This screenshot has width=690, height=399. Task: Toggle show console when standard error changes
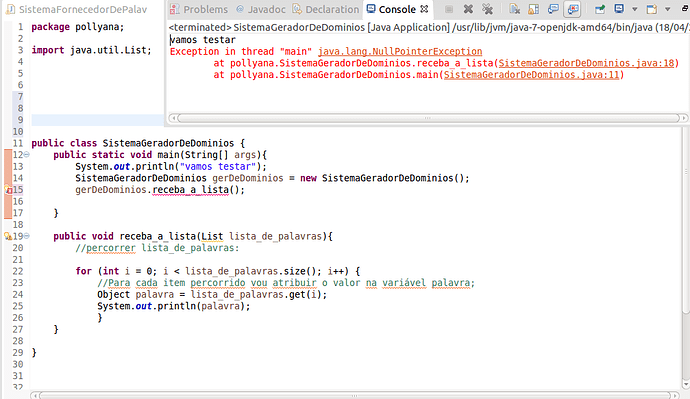[x=573, y=9]
